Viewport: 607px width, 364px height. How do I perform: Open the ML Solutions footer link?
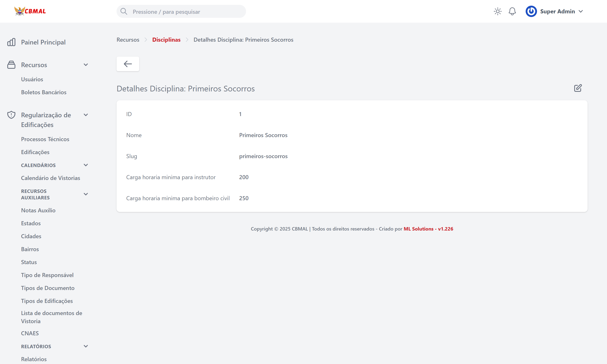tap(428, 229)
